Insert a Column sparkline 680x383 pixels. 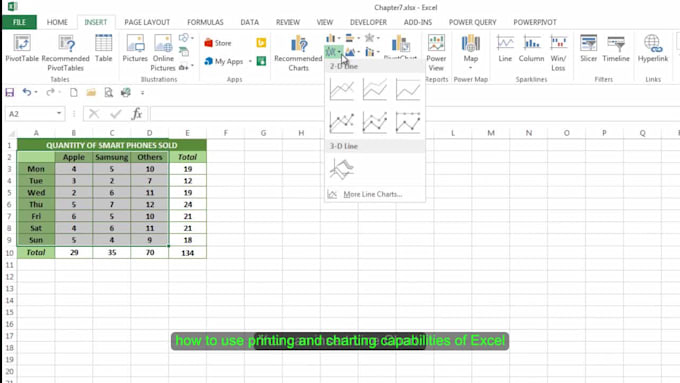coord(531,49)
